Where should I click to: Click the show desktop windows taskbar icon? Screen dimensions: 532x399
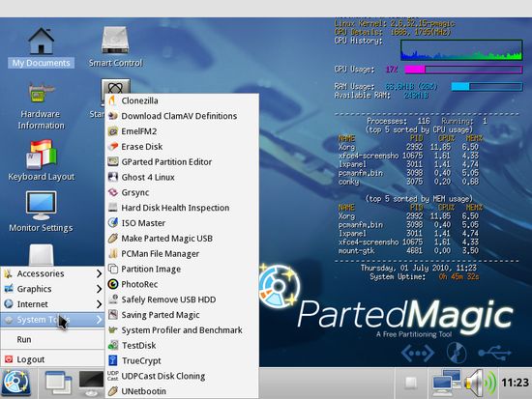pos(58,384)
